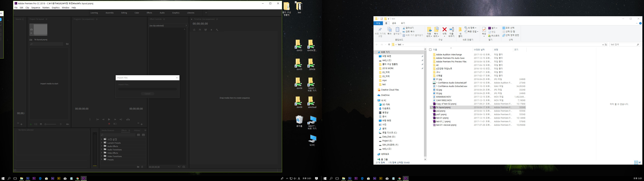Image resolution: width=644 pixels, height=181 pixels.
Task: Click the Program monitor button editor plus
Action: (142, 124)
